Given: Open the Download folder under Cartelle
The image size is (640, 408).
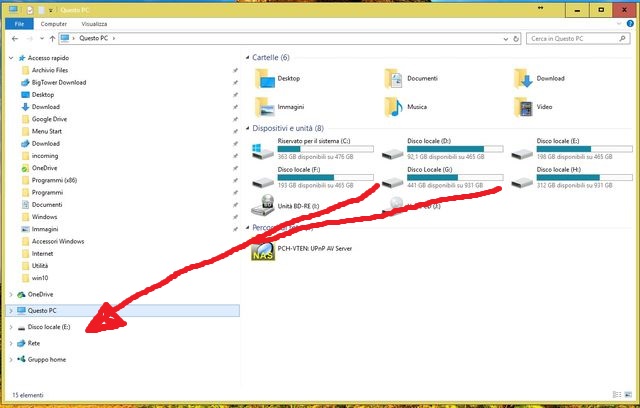Looking at the screenshot, I should coord(540,78).
